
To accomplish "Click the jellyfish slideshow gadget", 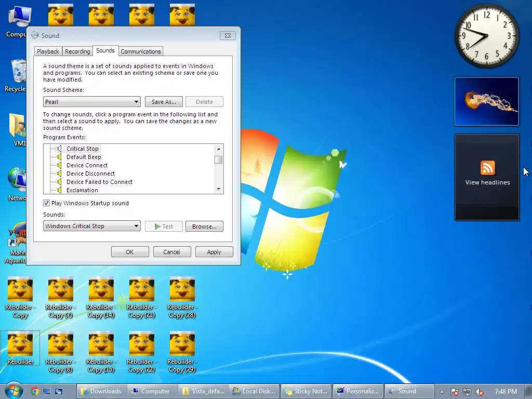I will (486, 101).
